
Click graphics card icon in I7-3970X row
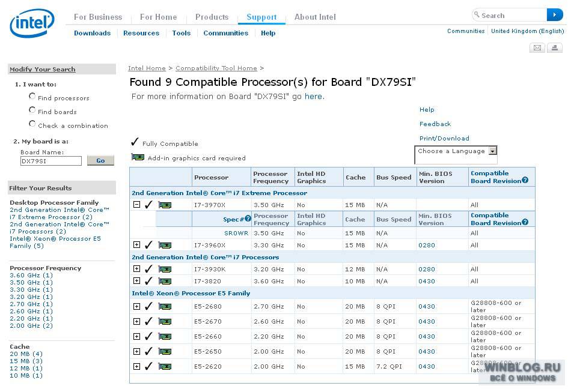click(165, 205)
